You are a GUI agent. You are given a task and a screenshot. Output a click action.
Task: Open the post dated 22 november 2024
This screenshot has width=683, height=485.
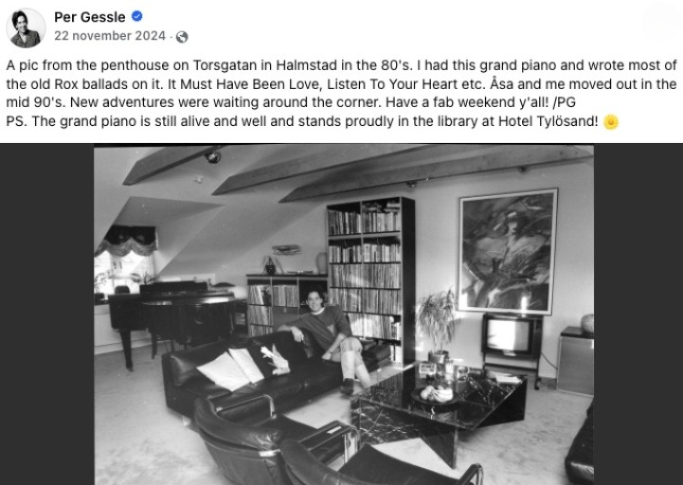pyautogui.click(x=110, y=36)
